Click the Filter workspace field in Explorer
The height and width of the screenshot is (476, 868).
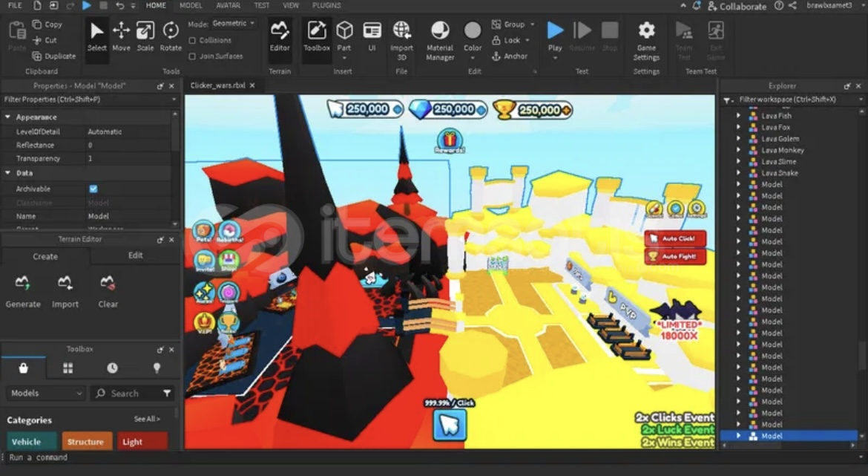pos(795,100)
